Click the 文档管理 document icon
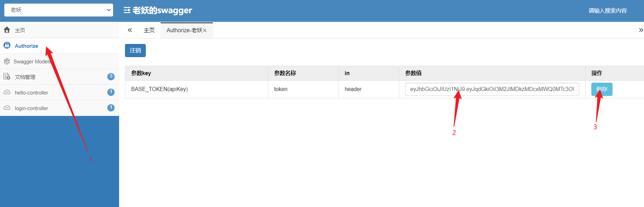The height and width of the screenshot is (207, 644). (7, 76)
